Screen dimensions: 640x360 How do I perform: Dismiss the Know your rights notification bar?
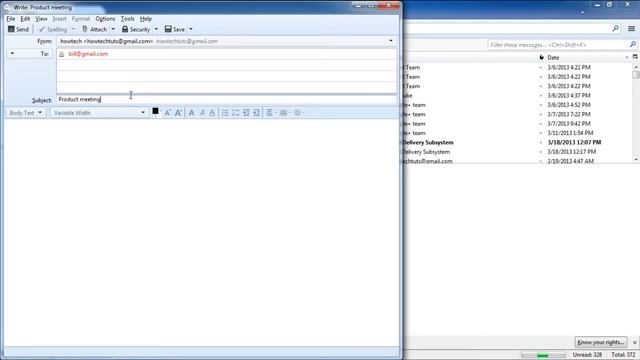634,342
